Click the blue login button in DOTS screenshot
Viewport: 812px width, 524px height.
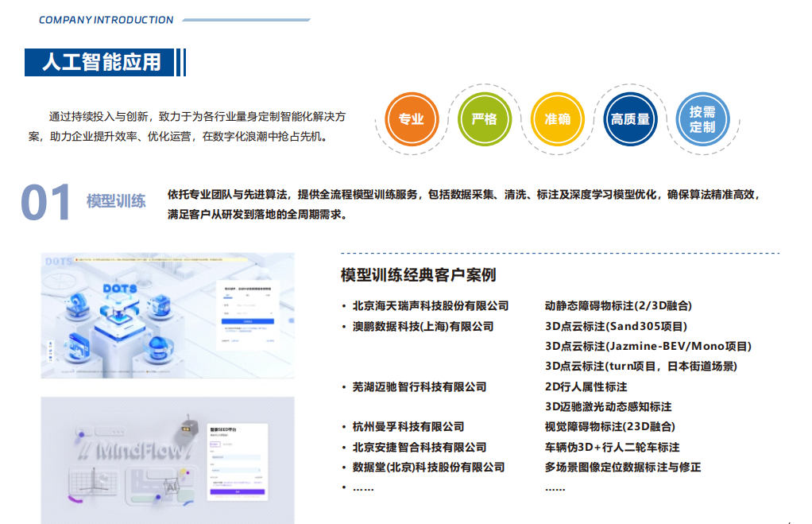tap(248, 321)
